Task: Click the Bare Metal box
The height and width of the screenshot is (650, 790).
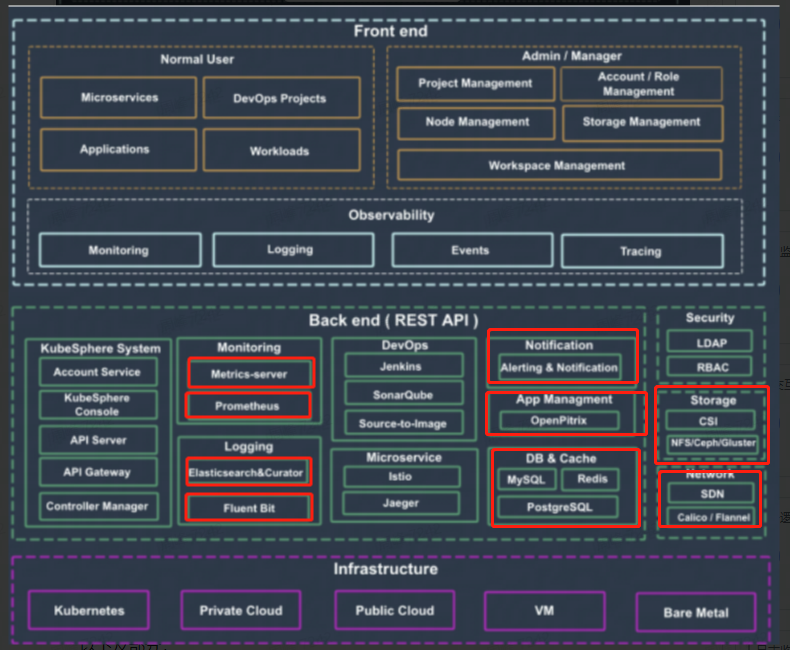Action: click(x=696, y=612)
